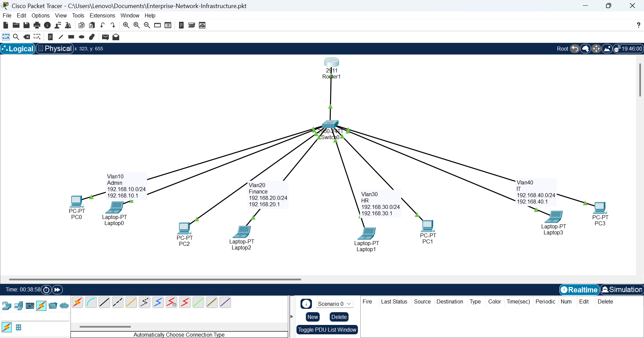
Task: Click the Fast Forward Time button
Action: 57,290
